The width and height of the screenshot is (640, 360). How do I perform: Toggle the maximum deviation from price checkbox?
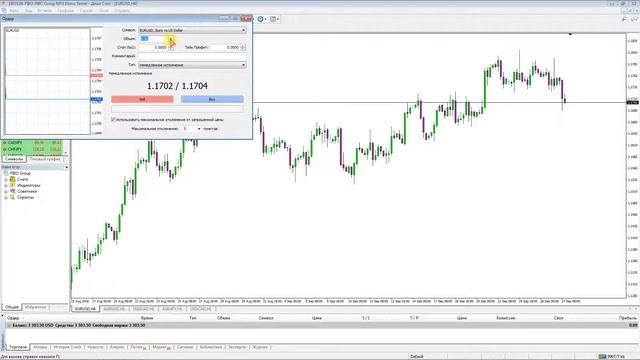(x=113, y=120)
